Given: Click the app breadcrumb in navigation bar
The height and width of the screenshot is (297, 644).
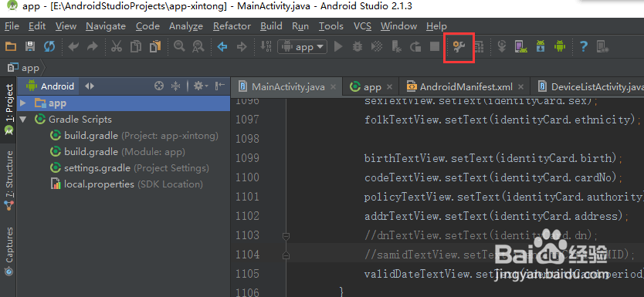Looking at the screenshot, I should click(x=24, y=68).
